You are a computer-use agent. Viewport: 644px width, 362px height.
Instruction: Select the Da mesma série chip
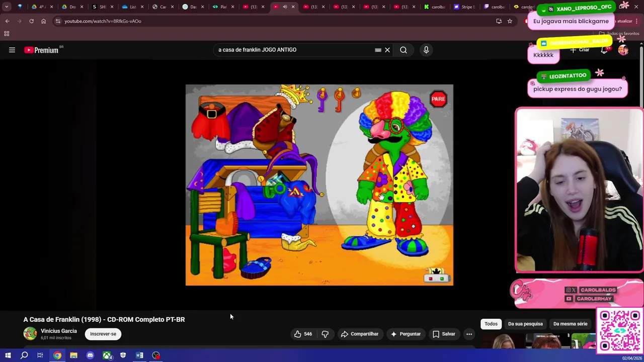click(570, 324)
